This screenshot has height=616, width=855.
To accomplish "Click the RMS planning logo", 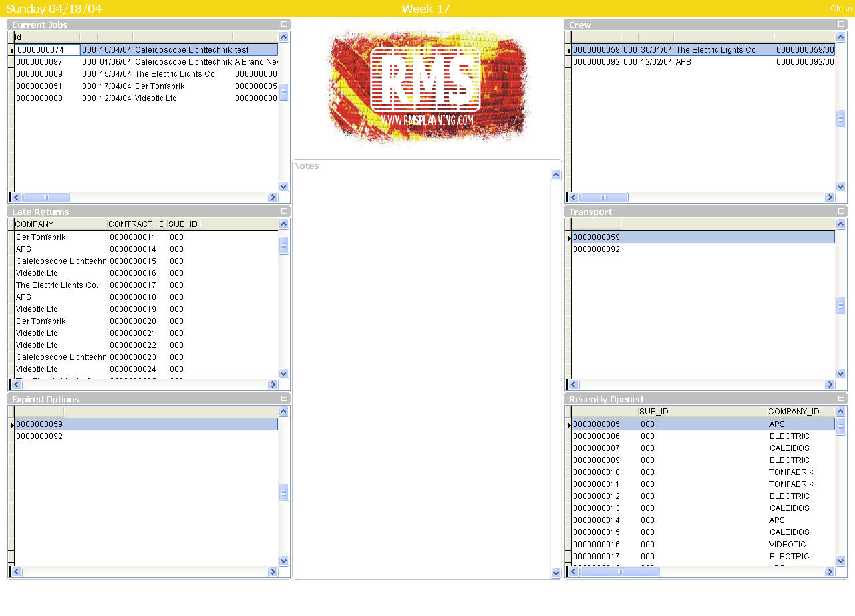I will click(427, 85).
